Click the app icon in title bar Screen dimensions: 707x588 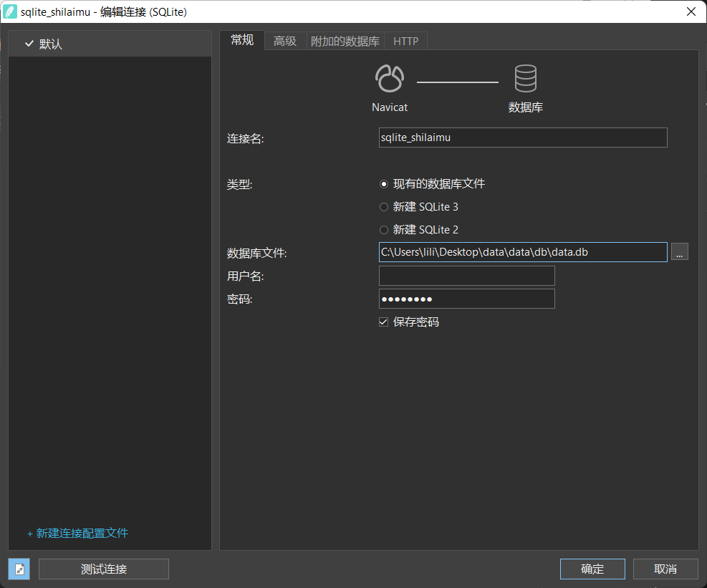pos(11,11)
